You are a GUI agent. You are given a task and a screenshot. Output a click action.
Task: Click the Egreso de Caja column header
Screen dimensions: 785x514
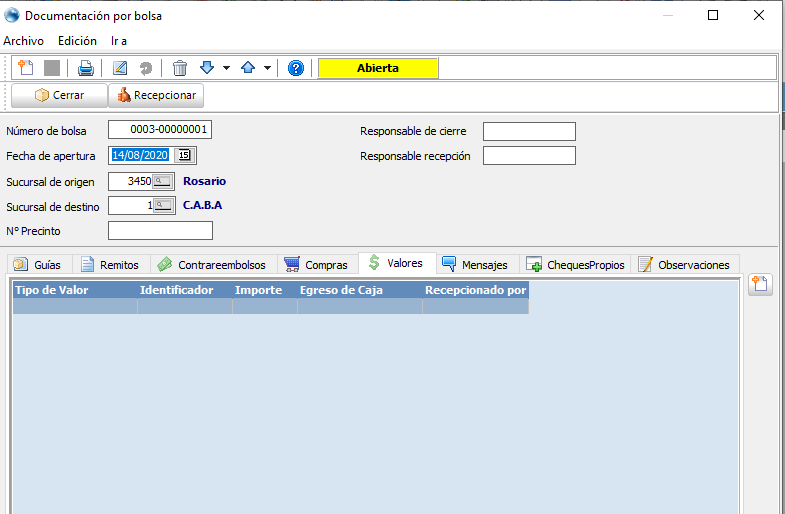(360, 290)
